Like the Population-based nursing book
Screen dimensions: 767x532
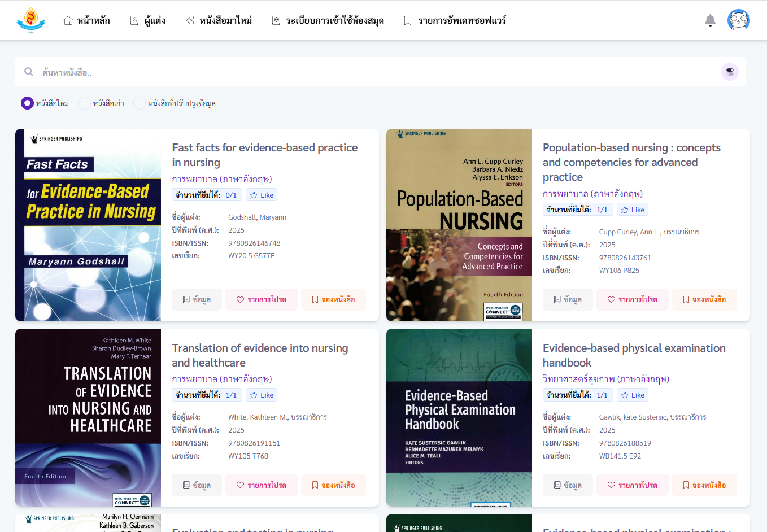click(632, 210)
